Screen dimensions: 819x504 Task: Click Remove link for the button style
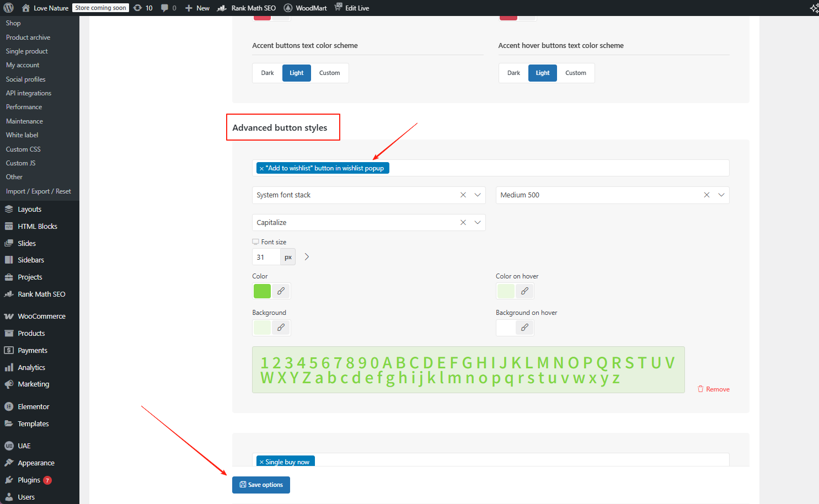pyautogui.click(x=714, y=389)
